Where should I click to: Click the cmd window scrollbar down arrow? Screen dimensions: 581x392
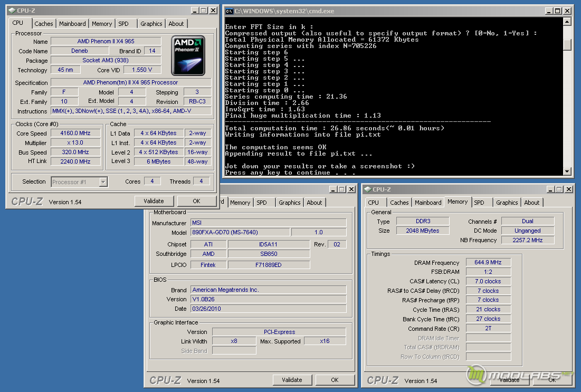pos(567,171)
